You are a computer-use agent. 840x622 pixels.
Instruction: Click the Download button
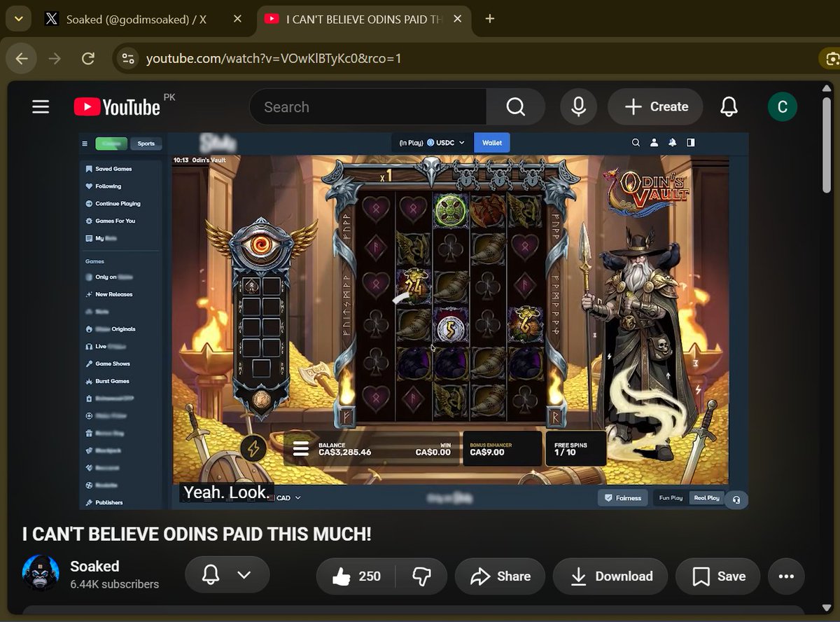(x=610, y=576)
